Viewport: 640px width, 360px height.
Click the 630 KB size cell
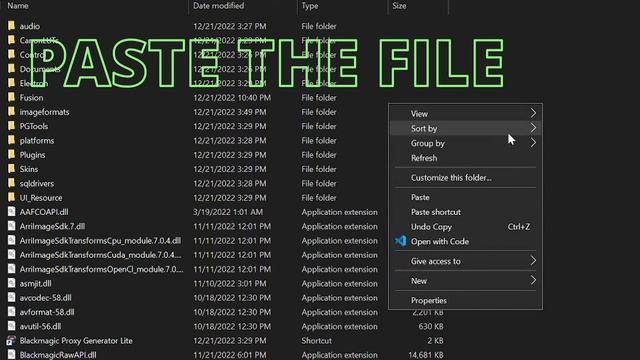pyautogui.click(x=431, y=326)
